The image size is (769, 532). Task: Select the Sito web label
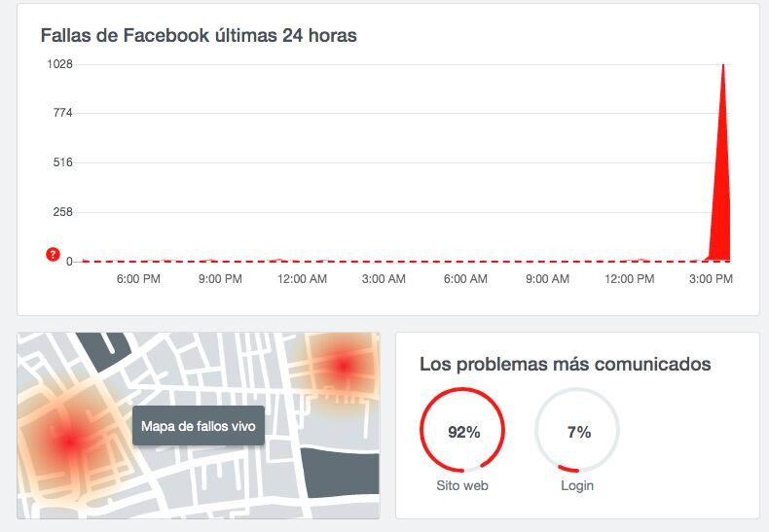[463, 485]
